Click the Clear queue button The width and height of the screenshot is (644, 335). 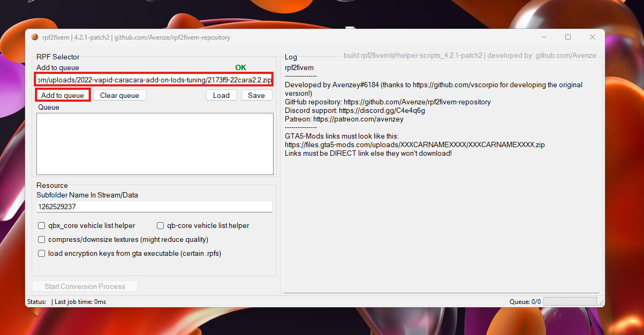tap(119, 95)
